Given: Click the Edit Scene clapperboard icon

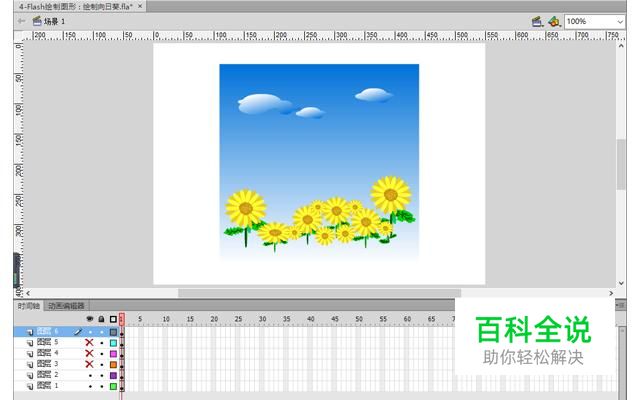Looking at the screenshot, I should pyautogui.click(x=537, y=21).
